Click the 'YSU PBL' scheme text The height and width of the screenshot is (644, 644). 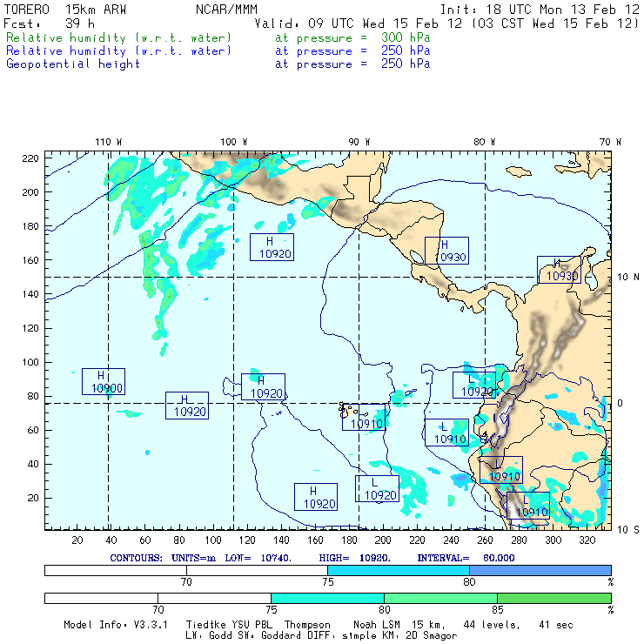pyautogui.click(x=251, y=625)
